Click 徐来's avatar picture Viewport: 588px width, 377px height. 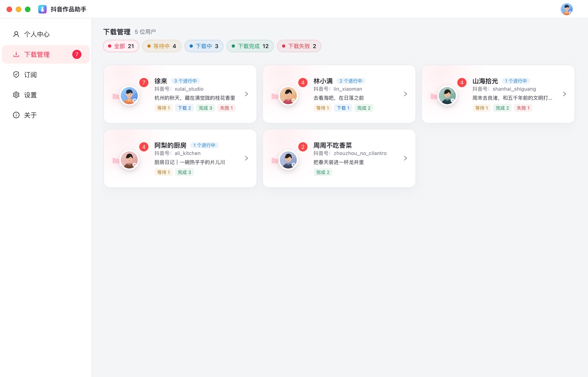[129, 96]
